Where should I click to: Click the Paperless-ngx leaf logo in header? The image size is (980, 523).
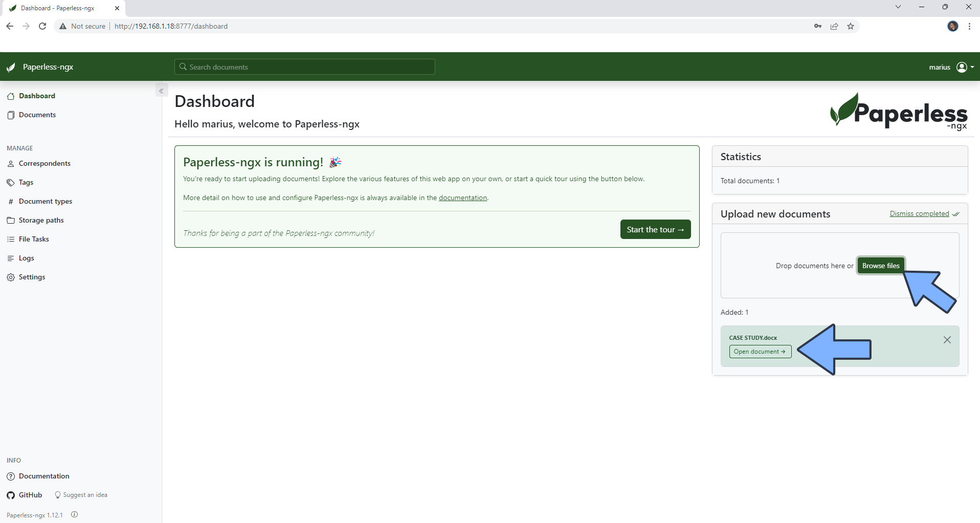pos(11,67)
